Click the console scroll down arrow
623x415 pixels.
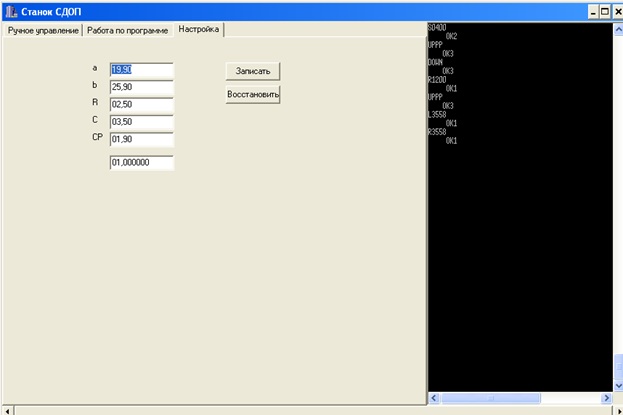click(618, 386)
